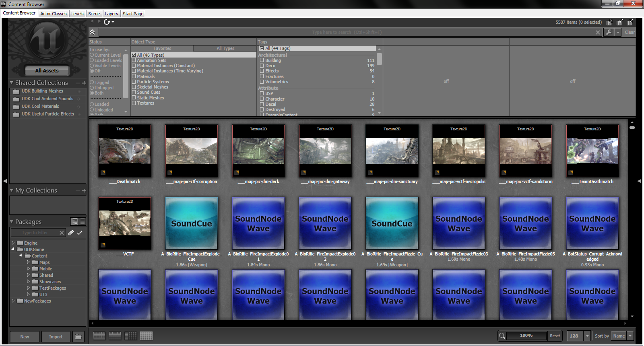644x346 pixels.
Task: Open the thumbnail size 128 dropdown
Action: click(x=578, y=336)
